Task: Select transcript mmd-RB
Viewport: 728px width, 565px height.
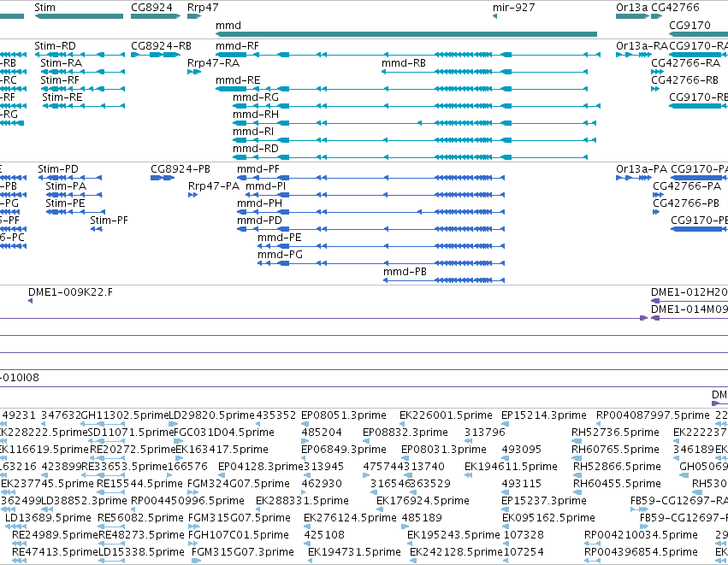Action: [x=485, y=72]
